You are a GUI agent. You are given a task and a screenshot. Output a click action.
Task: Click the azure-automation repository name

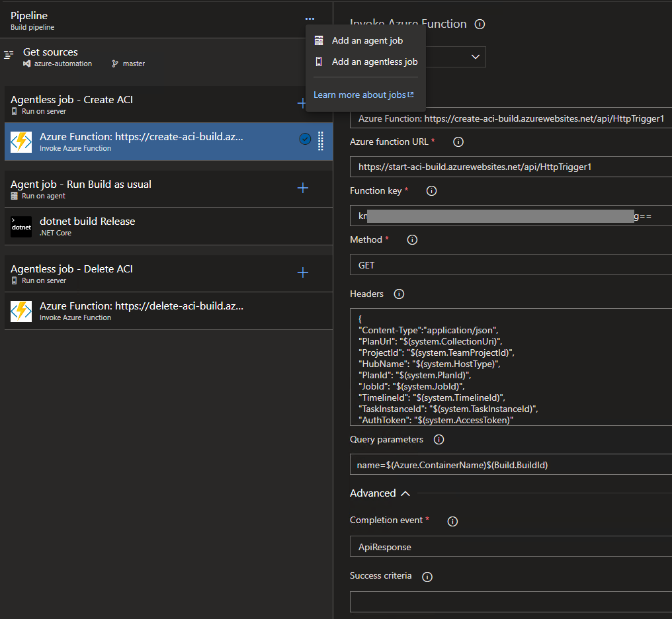[63, 64]
